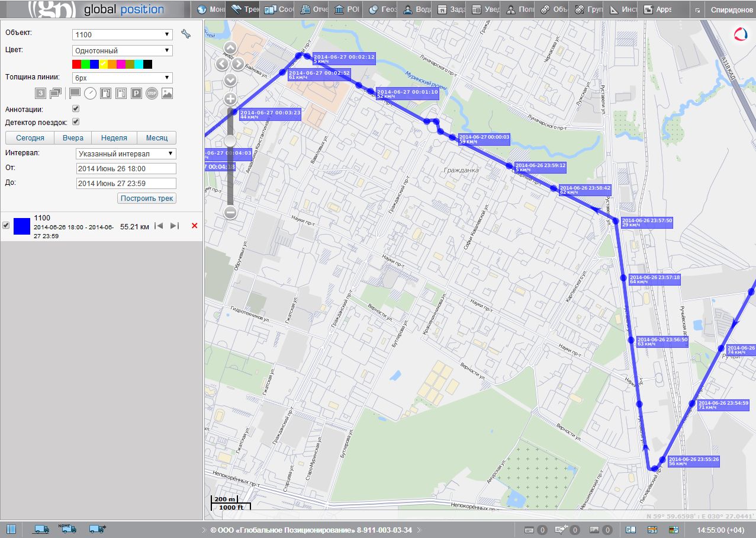Expand the Толщина линии dropdown
This screenshot has height=538, width=756.
[x=123, y=78]
